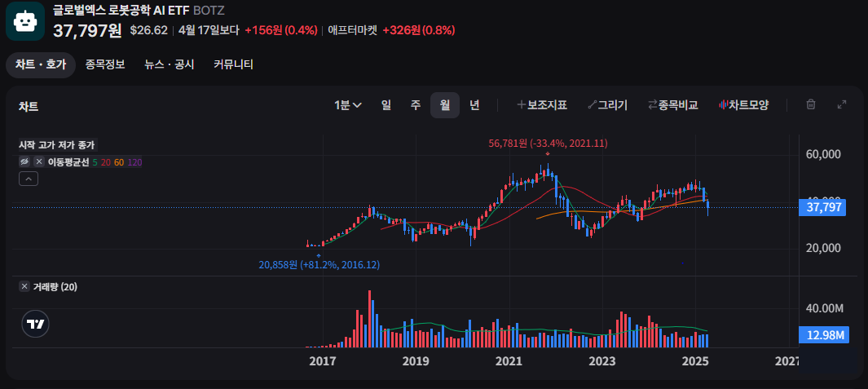Click the 시작 고가 저가 종가 legend

pos(57,145)
